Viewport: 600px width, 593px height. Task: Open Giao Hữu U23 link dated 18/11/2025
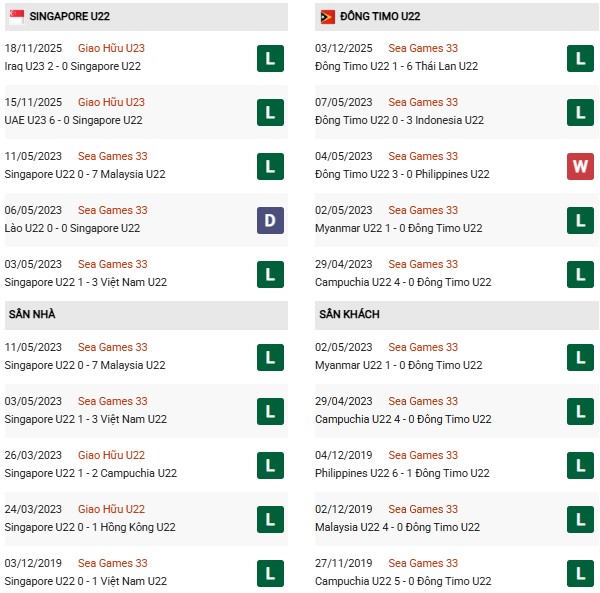click(x=111, y=48)
